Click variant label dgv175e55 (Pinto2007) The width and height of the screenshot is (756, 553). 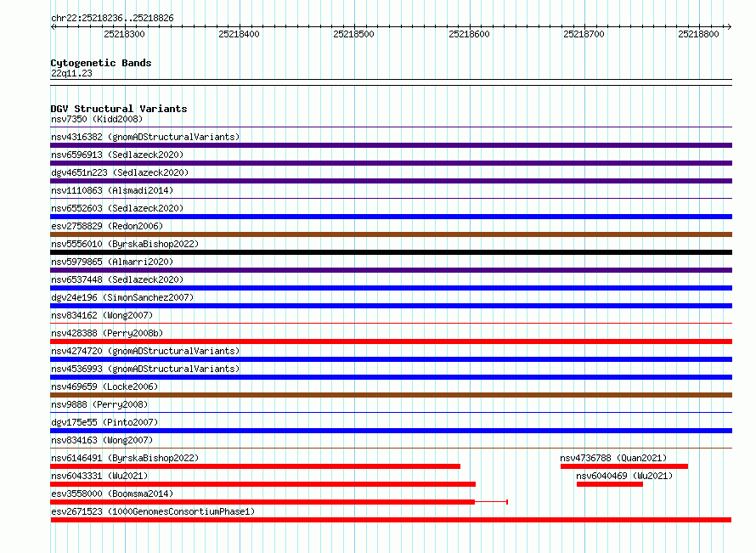[x=104, y=422]
